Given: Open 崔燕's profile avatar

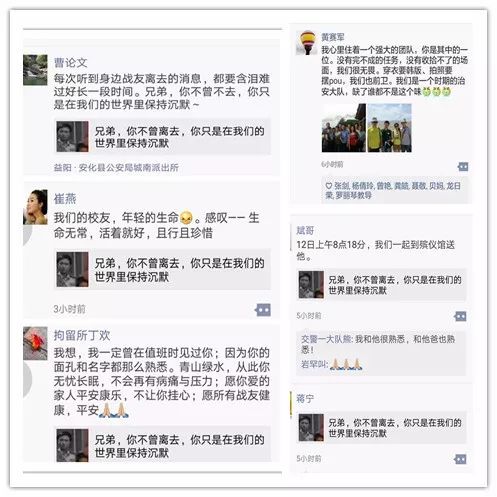Looking at the screenshot, I should (x=35, y=207).
